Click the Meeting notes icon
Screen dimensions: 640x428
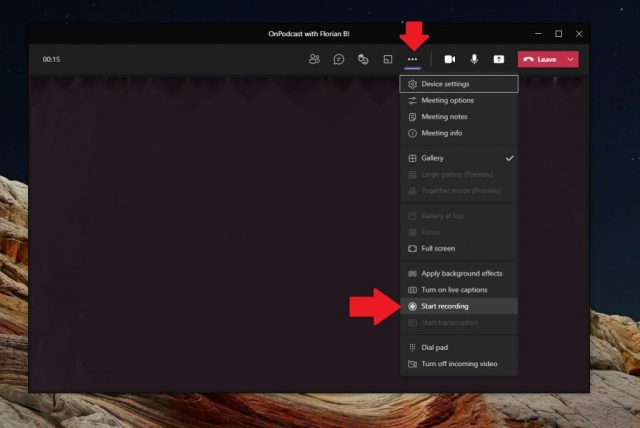pyautogui.click(x=412, y=117)
